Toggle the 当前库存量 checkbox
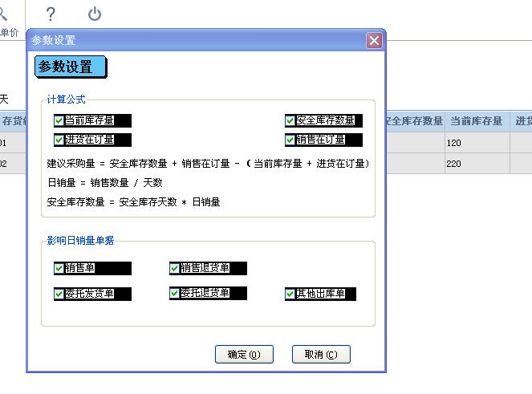The height and width of the screenshot is (394, 532). coord(59,120)
